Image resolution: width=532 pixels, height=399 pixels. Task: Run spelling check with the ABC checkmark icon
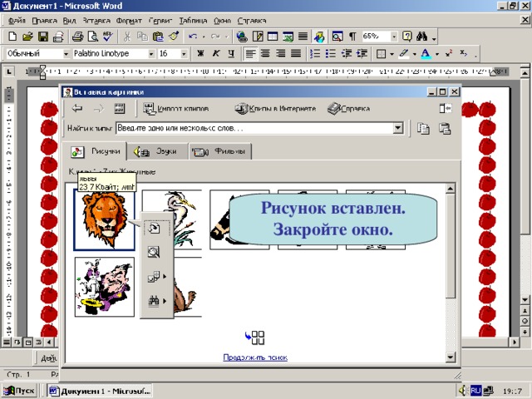[108, 37]
